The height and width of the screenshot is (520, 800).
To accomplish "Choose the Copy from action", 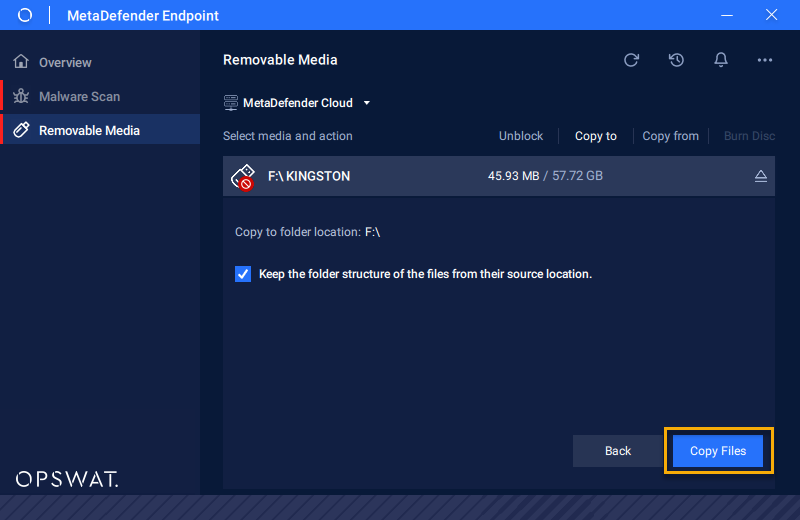I will (670, 136).
